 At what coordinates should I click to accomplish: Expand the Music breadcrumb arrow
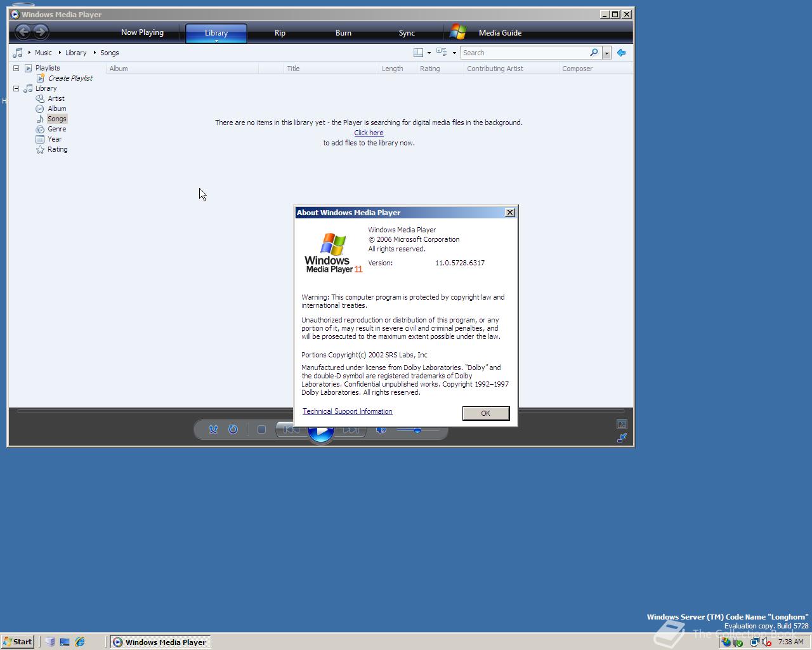(x=60, y=53)
